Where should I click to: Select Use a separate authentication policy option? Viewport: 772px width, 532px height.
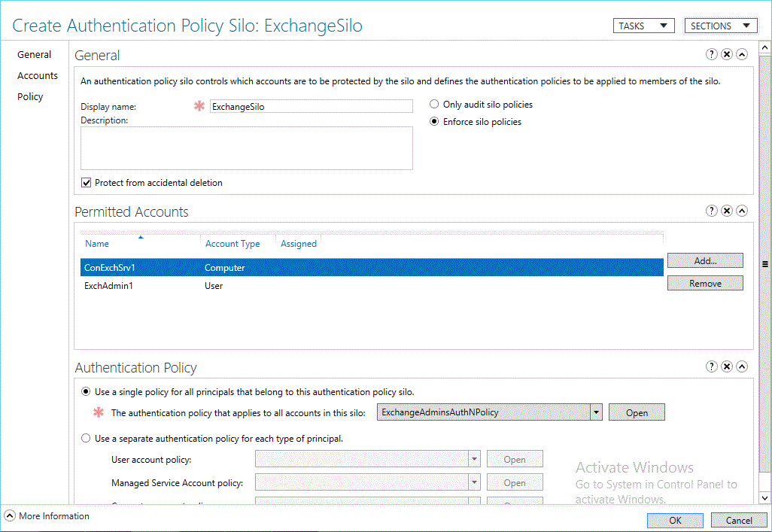click(86, 438)
